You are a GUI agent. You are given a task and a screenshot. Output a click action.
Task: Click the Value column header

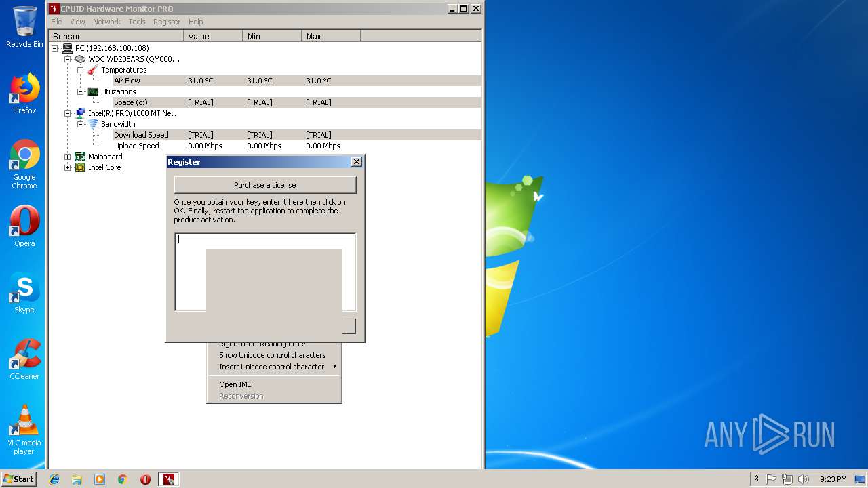pos(213,36)
